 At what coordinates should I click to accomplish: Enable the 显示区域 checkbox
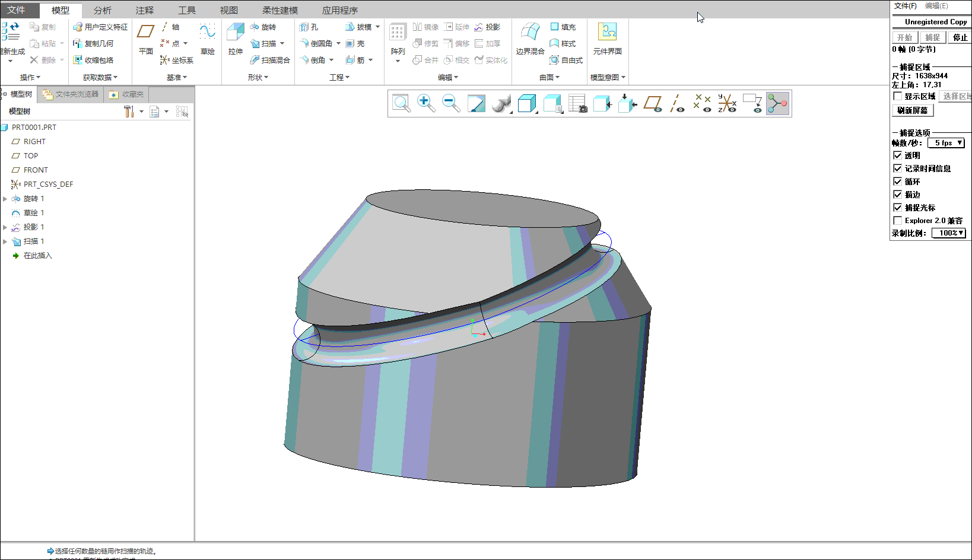[897, 96]
